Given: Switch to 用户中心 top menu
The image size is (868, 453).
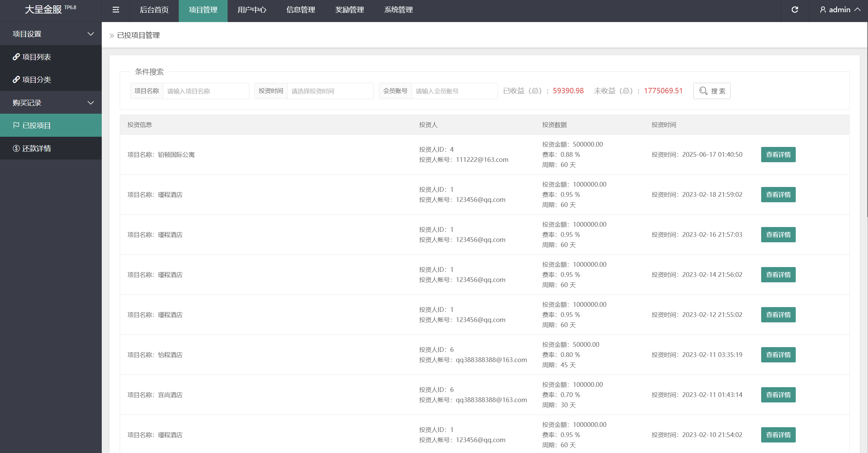Looking at the screenshot, I should pyautogui.click(x=252, y=10).
